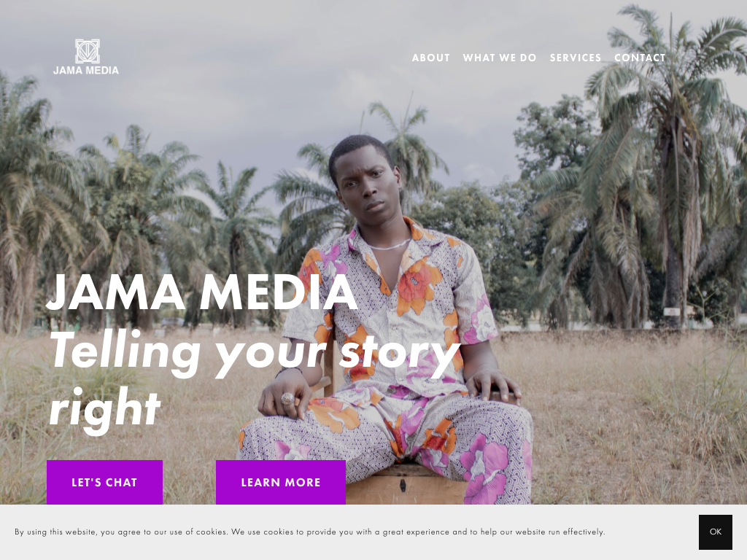The width and height of the screenshot is (747, 560).
Task: Navigate to the Contact page
Action: click(x=640, y=58)
